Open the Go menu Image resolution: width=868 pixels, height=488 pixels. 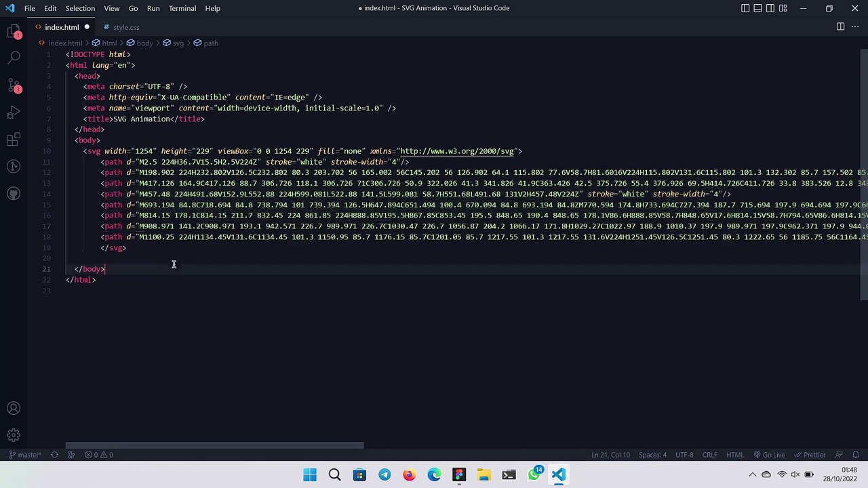tap(133, 8)
